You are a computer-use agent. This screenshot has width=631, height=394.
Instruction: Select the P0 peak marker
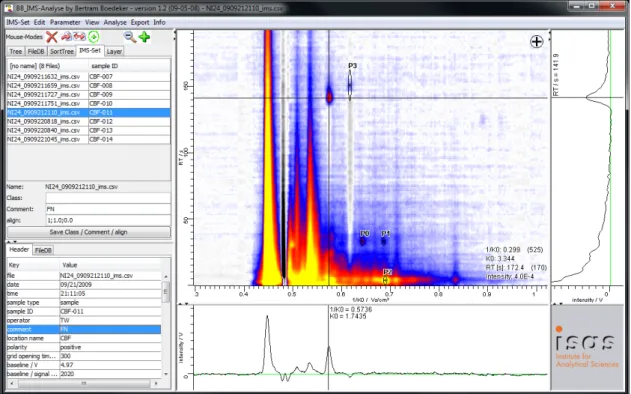[x=362, y=241]
